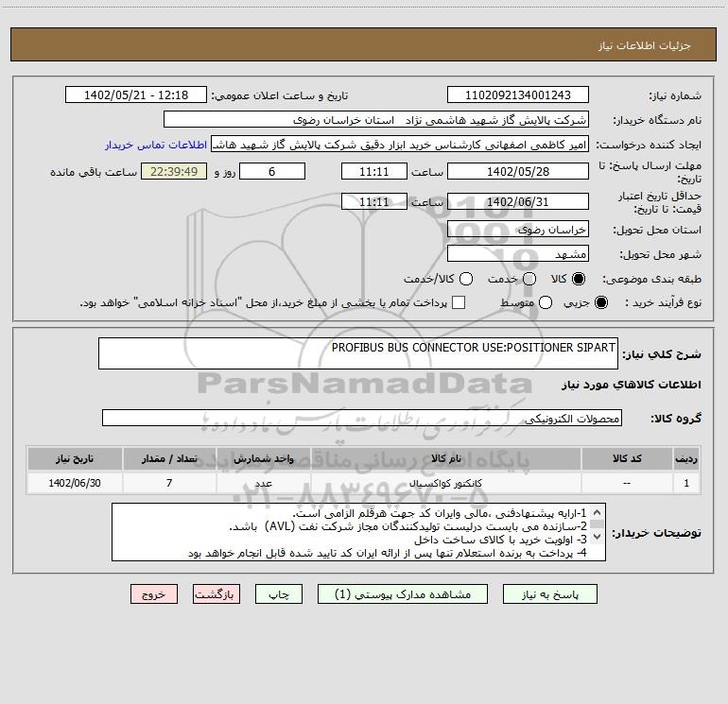Click delivery city field مشهد
This screenshot has height=704, width=728.
click(x=518, y=254)
